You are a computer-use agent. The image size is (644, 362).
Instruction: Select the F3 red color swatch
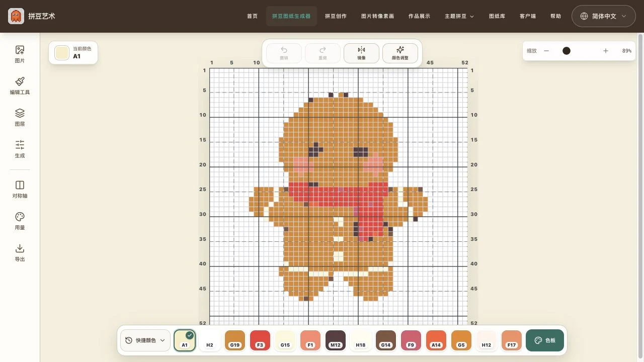click(x=260, y=340)
